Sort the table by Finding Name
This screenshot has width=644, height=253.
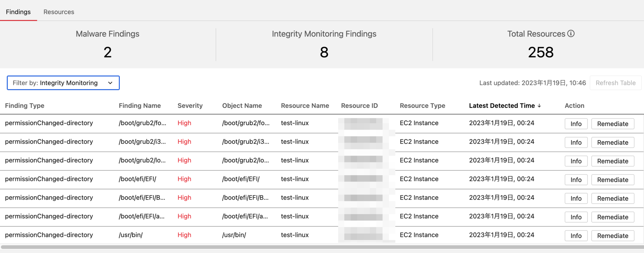click(x=140, y=106)
